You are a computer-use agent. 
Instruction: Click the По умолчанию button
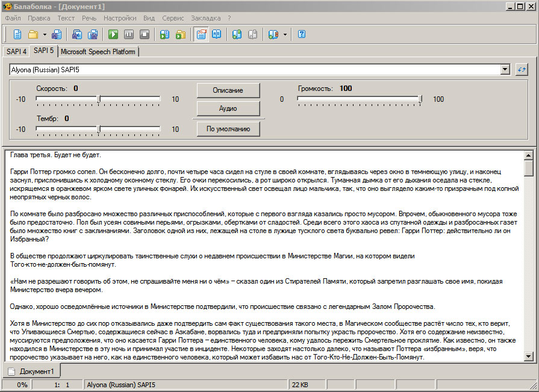228,129
